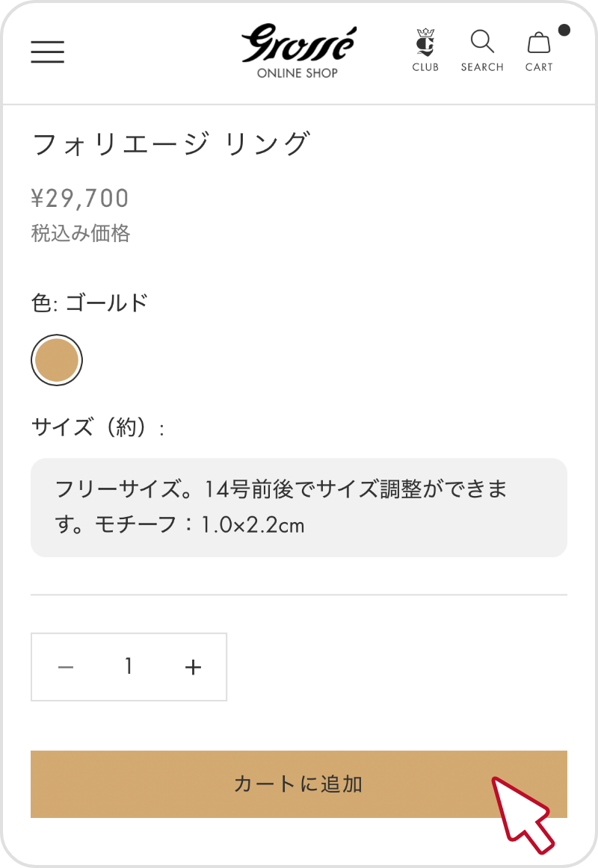This screenshot has height=868, width=598.
Task: Select the gold color swatch
Action: coord(57,360)
